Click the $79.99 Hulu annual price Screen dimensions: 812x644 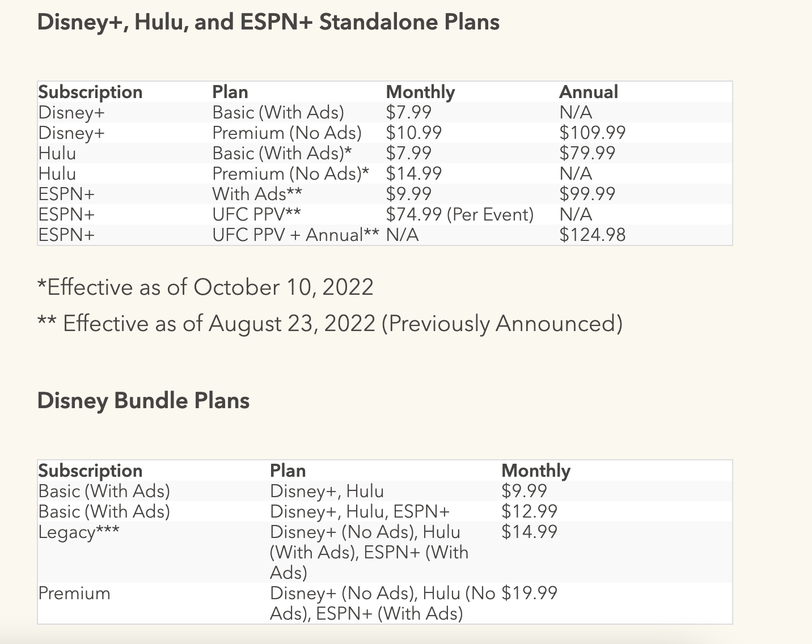(587, 153)
